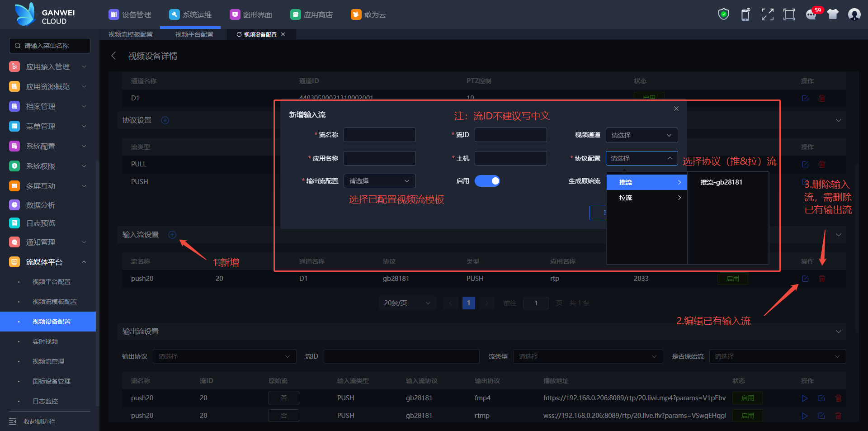Viewport: 868px width, 431px height.
Task: Toggle 启用 status tag of push20 input stream
Action: [732, 279]
